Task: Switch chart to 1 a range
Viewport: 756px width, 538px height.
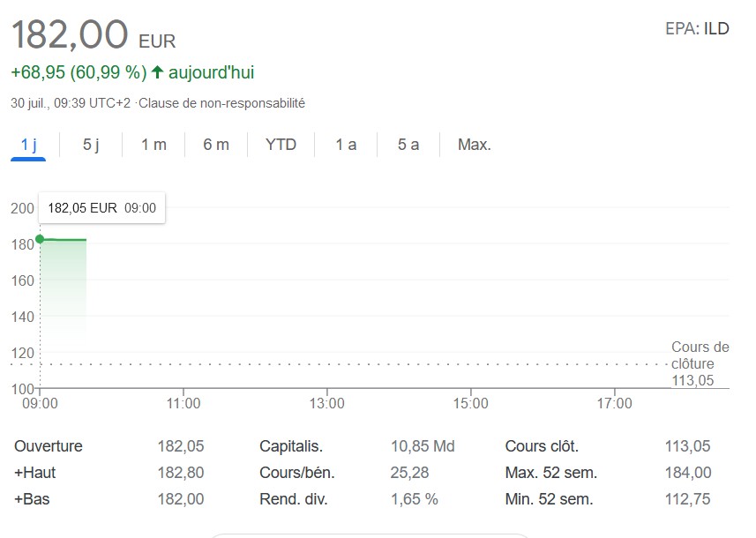Action: click(346, 145)
